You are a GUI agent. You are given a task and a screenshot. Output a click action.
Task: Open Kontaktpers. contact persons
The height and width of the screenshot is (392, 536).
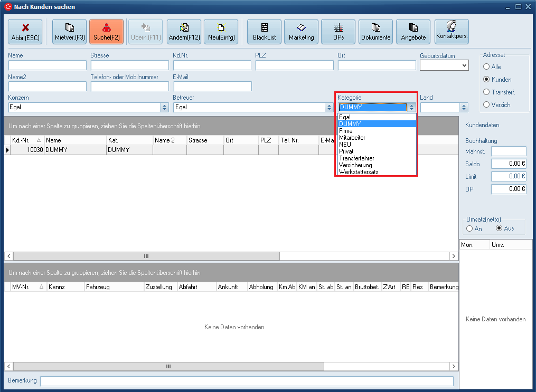(x=452, y=31)
